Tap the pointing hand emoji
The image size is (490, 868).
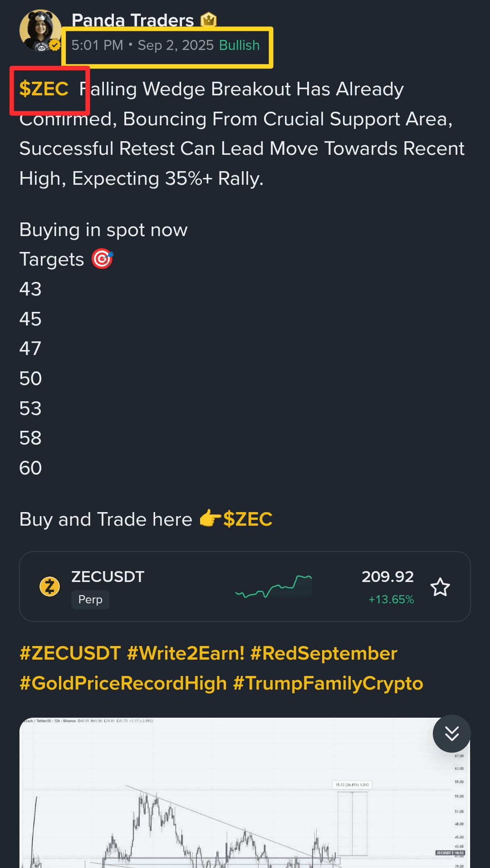210,518
